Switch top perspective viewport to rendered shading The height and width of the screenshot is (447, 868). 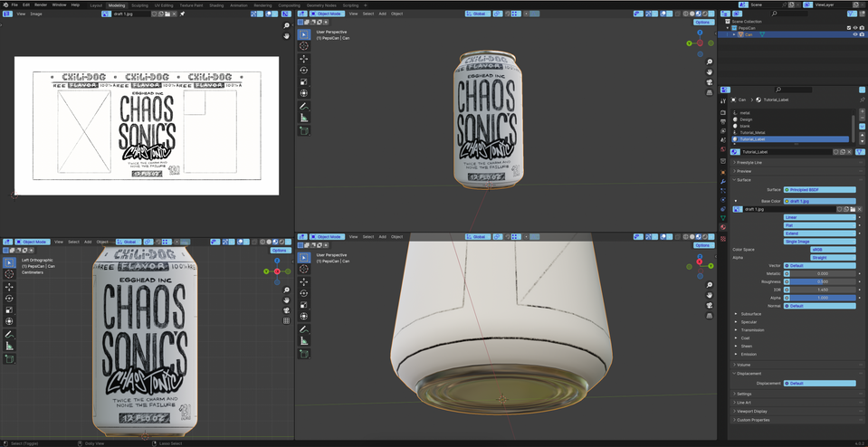click(705, 14)
